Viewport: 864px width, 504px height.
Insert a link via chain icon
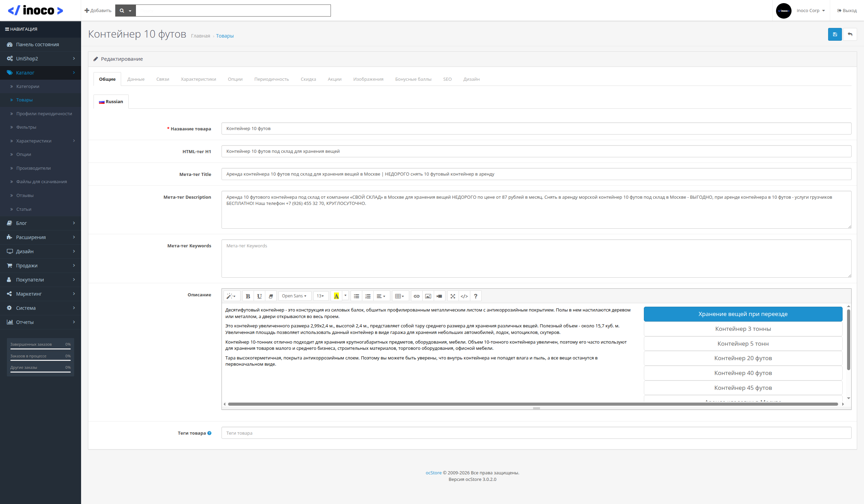[416, 296]
